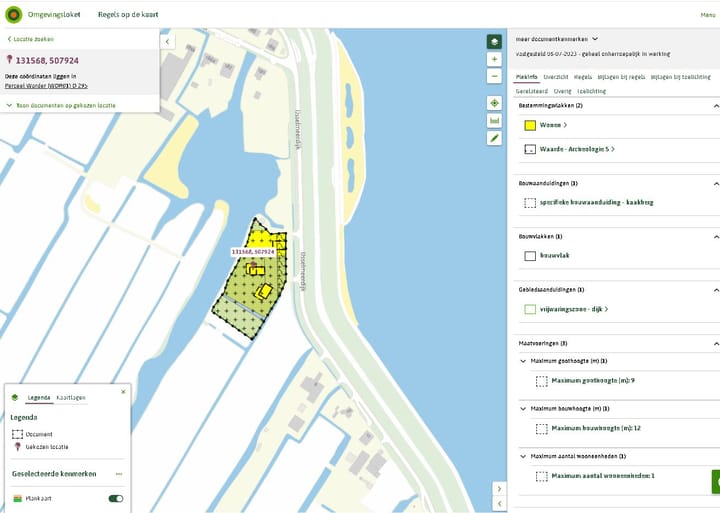The width and height of the screenshot is (720, 513).
Task: Zoom in on the map
Action: (494, 59)
